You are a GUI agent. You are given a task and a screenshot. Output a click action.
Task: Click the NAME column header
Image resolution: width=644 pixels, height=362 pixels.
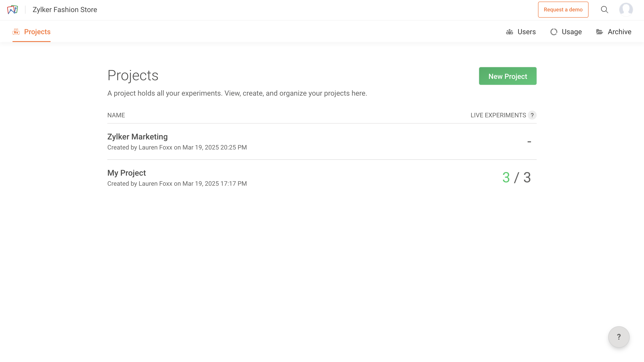[116, 115]
